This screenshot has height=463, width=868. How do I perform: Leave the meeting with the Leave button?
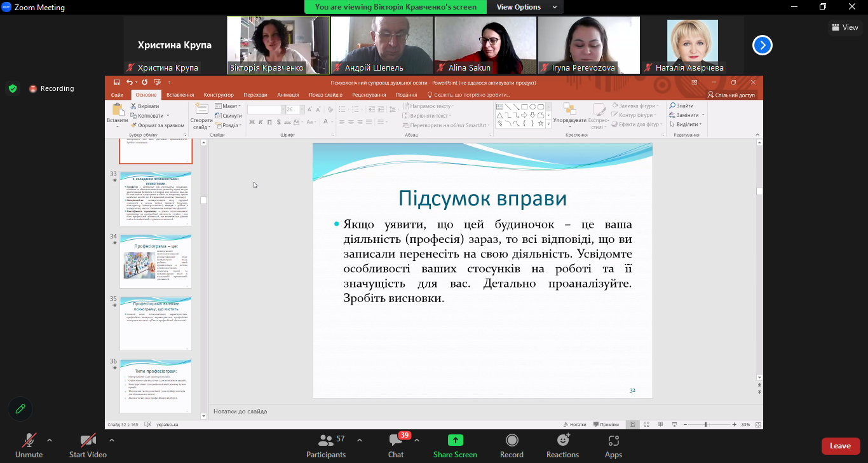pos(840,446)
